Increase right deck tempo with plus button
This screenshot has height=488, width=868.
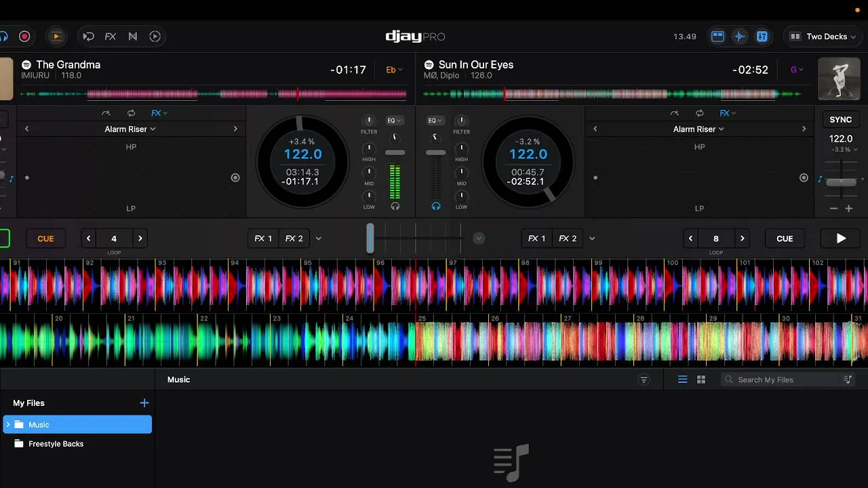click(848, 209)
